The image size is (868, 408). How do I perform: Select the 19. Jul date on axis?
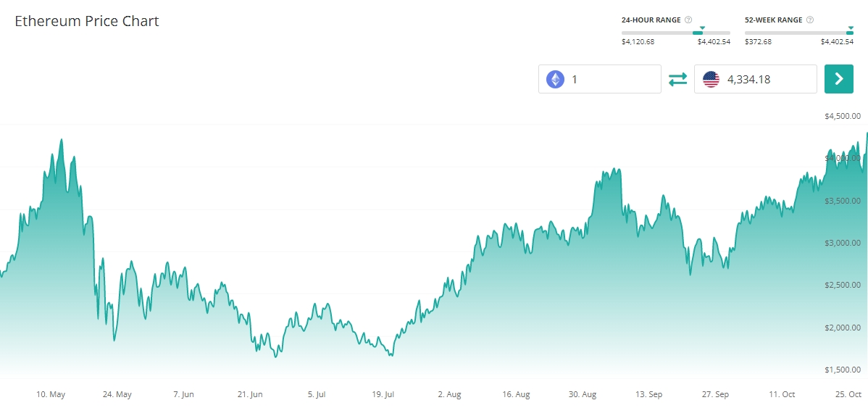pyautogui.click(x=382, y=394)
